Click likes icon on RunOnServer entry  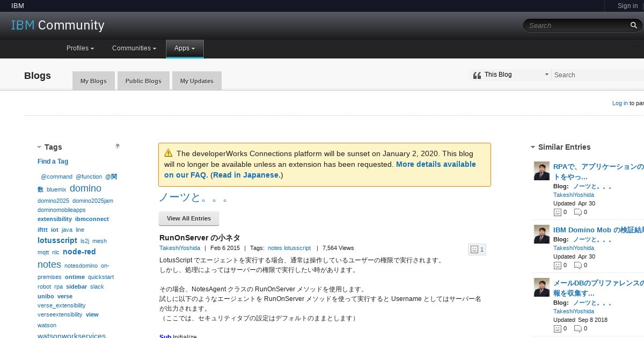tap(474, 249)
